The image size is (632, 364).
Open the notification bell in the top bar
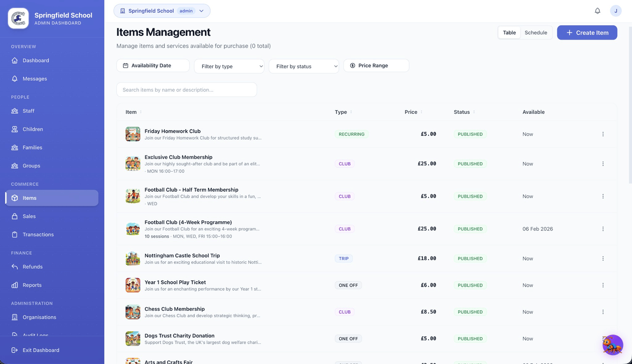point(597,10)
